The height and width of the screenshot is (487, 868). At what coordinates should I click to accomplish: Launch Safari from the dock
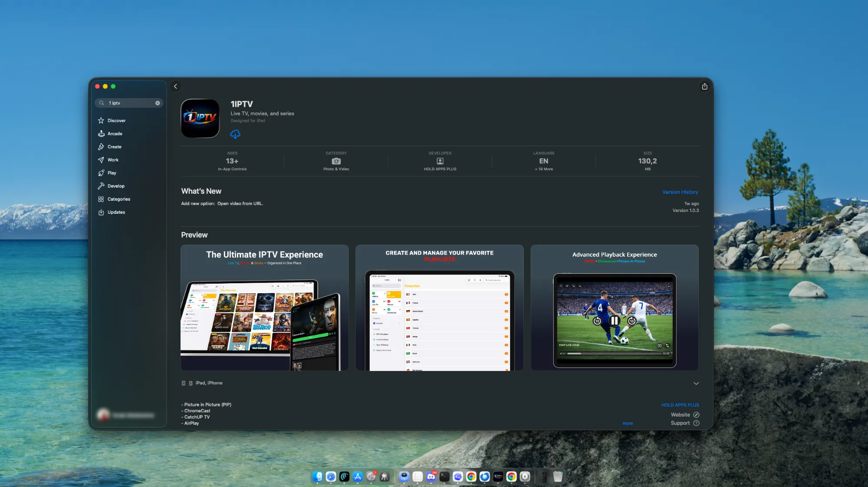coord(331,477)
